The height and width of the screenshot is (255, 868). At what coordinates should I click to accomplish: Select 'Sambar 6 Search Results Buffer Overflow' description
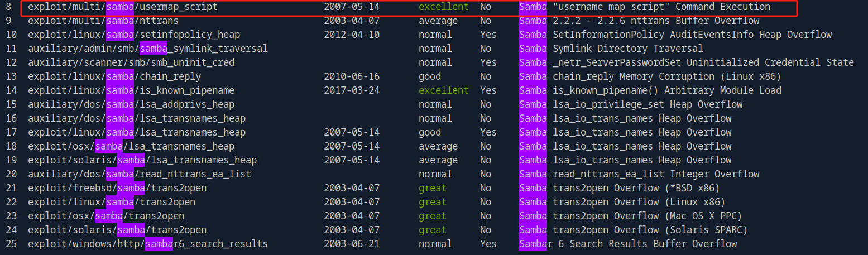click(x=628, y=244)
